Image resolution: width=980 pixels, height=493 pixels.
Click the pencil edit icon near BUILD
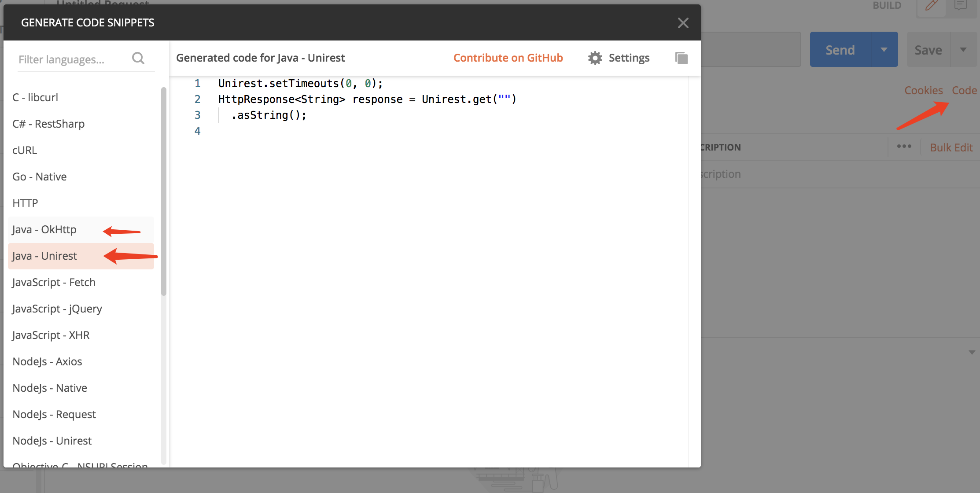coord(931,6)
